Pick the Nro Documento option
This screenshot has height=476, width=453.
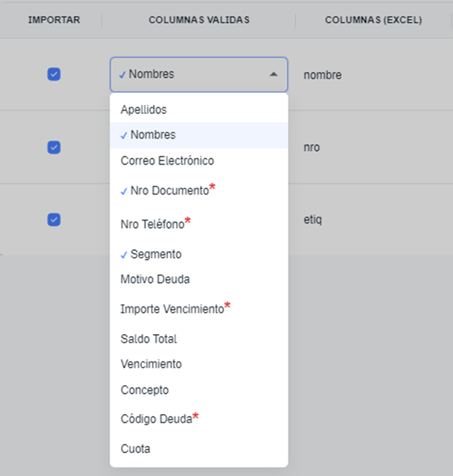coord(170,191)
